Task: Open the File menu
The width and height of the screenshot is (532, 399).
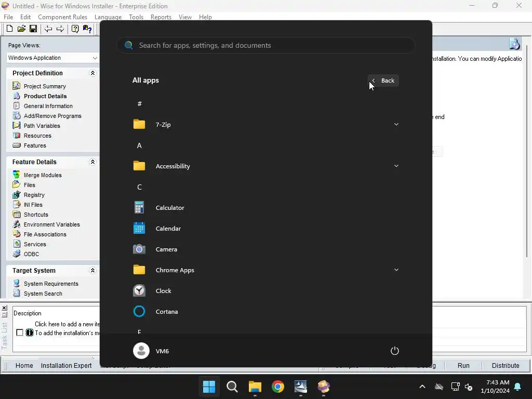Action: pos(8,17)
